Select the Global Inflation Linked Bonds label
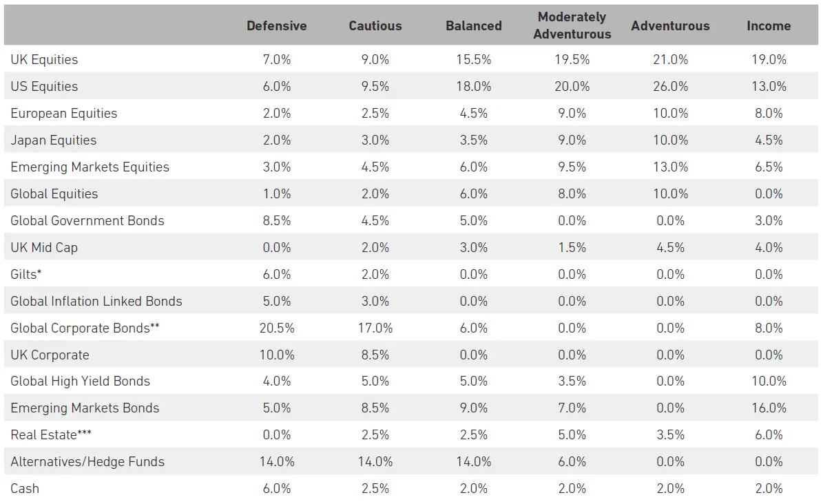The image size is (823, 504). click(x=96, y=302)
